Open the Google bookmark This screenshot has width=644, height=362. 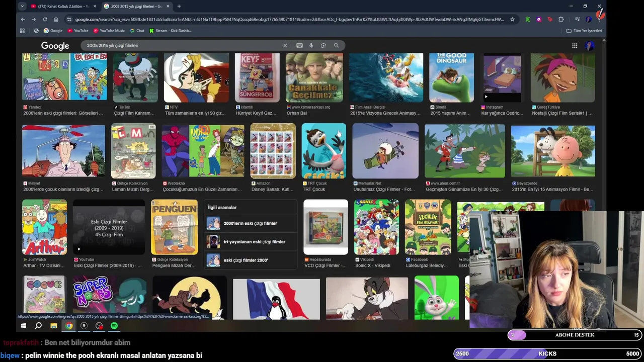[x=53, y=31]
